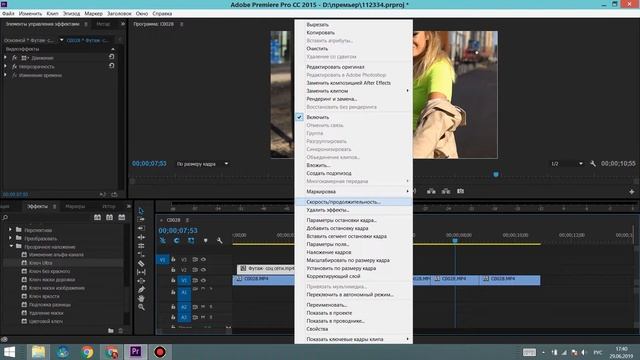
Task: Select the Selection tool in the tools panel
Action: click(141, 211)
